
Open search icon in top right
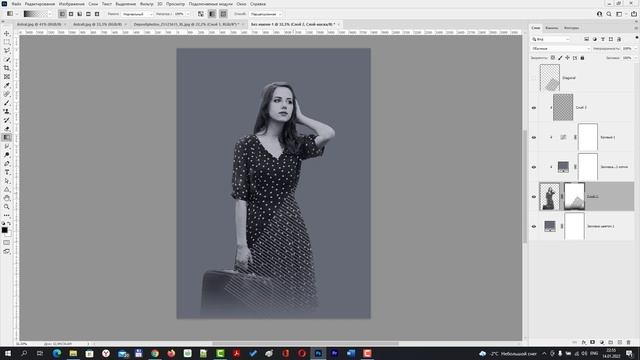pos(609,14)
